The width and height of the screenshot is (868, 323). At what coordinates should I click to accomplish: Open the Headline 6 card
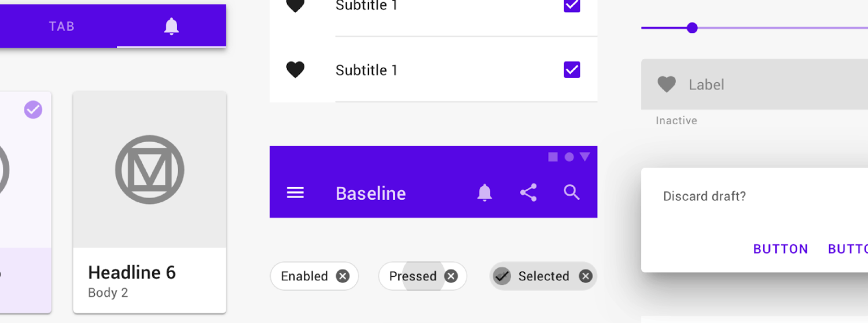[149, 202]
